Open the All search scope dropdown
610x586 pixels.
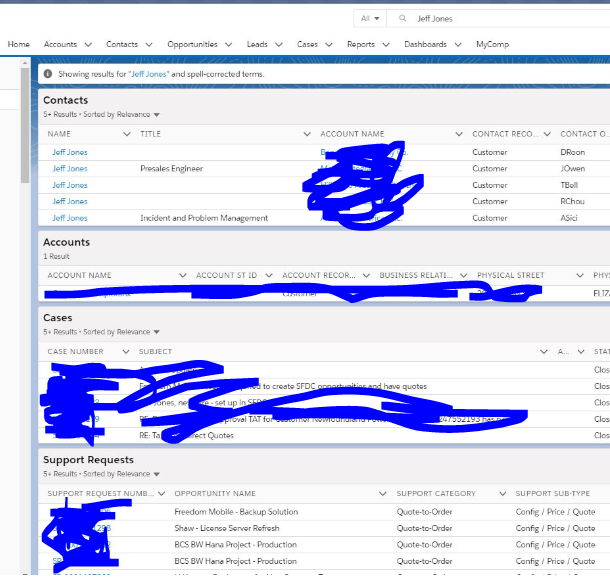[372, 18]
